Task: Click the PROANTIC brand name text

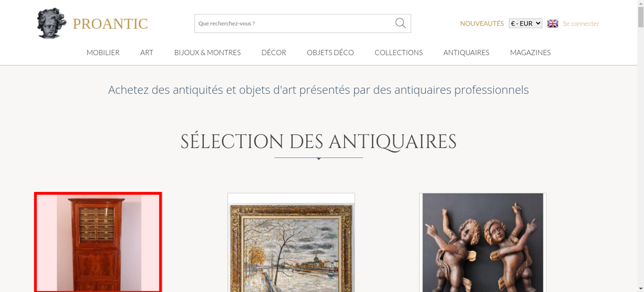Action: [x=110, y=24]
